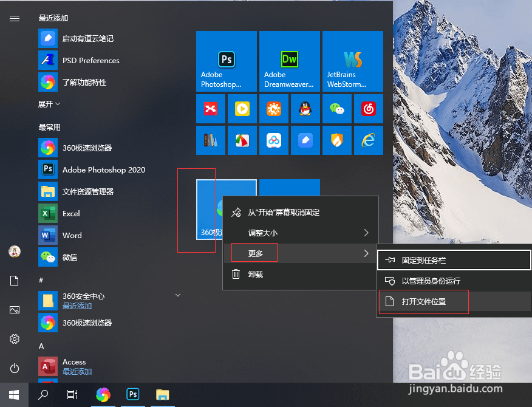The width and height of the screenshot is (532, 407).
Task: Click the 最常用 section heading
Action: [x=50, y=128]
